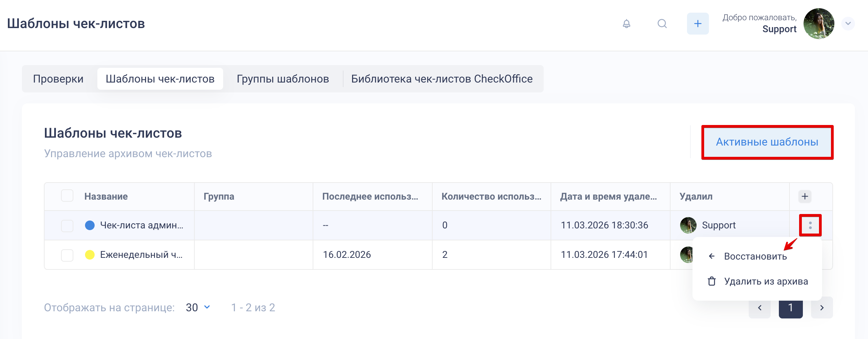The height and width of the screenshot is (339, 868).
Task: Click the Support user avatar photo
Action: click(x=819, y=24)
